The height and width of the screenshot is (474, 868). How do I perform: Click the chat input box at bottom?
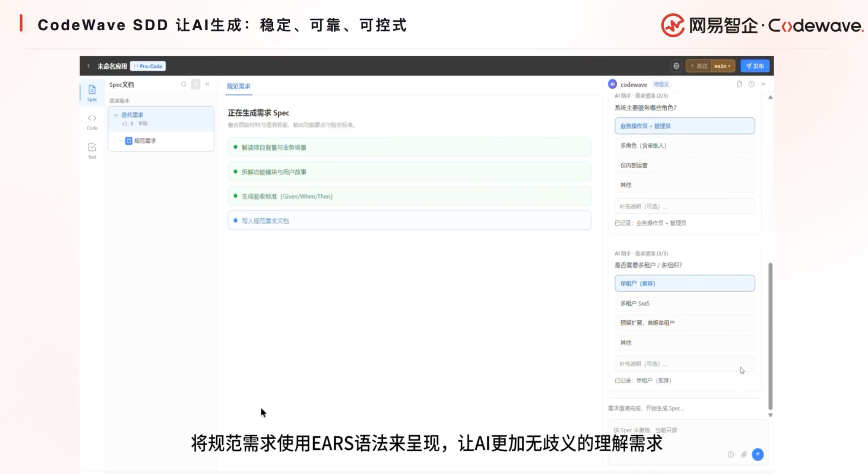(x=687, y=442)
